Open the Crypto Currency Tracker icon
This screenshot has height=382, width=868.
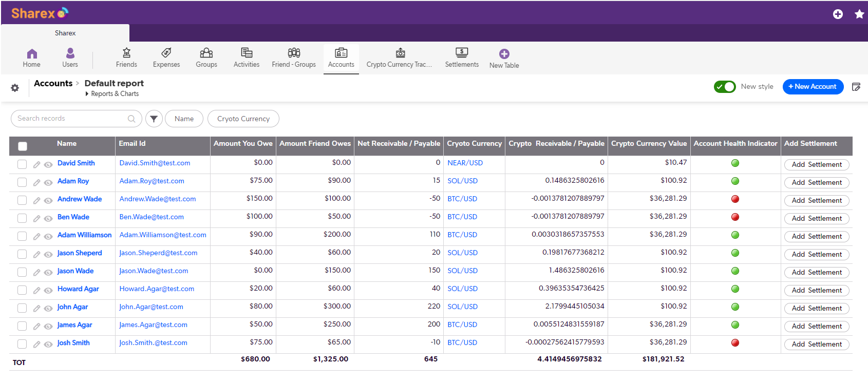pyautogui.click(x=400, y=53)
